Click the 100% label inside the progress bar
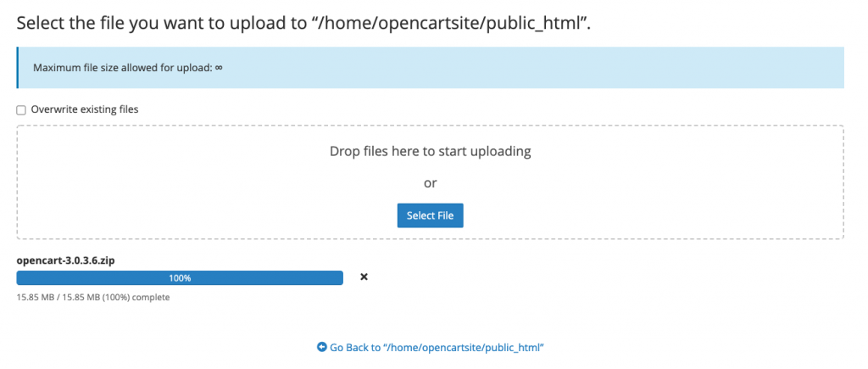 180,277
